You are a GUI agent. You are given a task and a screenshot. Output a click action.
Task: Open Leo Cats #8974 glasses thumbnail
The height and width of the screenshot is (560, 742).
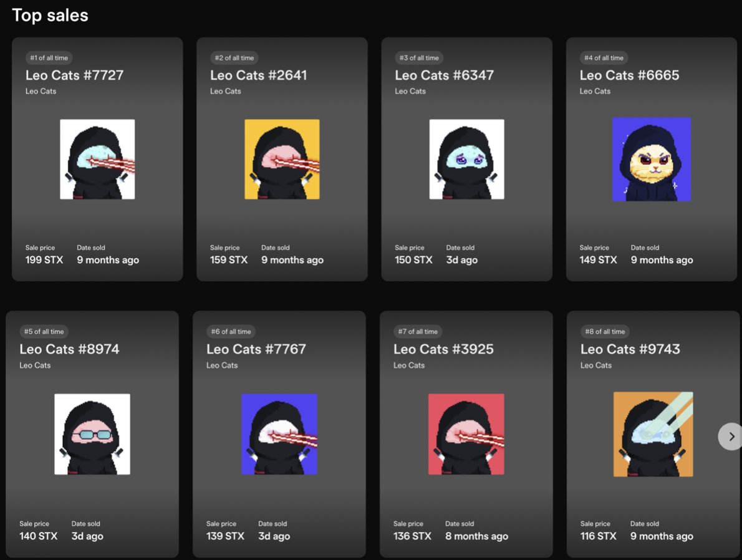coord(92,434)
